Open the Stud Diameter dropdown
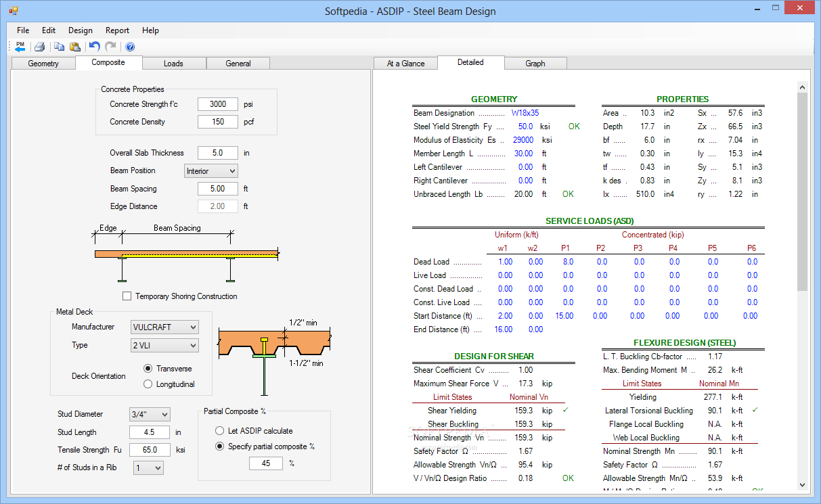This screenshot has width=821, height=504. [x=150, y=414]
